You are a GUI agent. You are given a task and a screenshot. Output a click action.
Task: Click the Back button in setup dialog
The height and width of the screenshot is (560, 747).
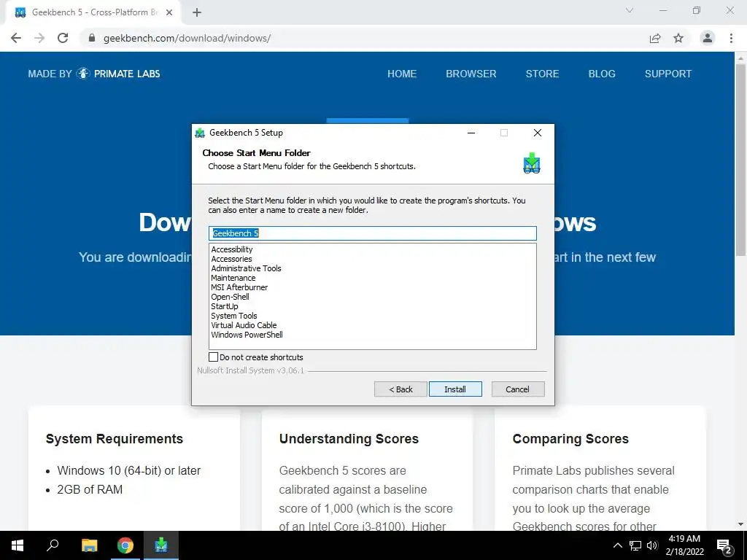[400, 389]
